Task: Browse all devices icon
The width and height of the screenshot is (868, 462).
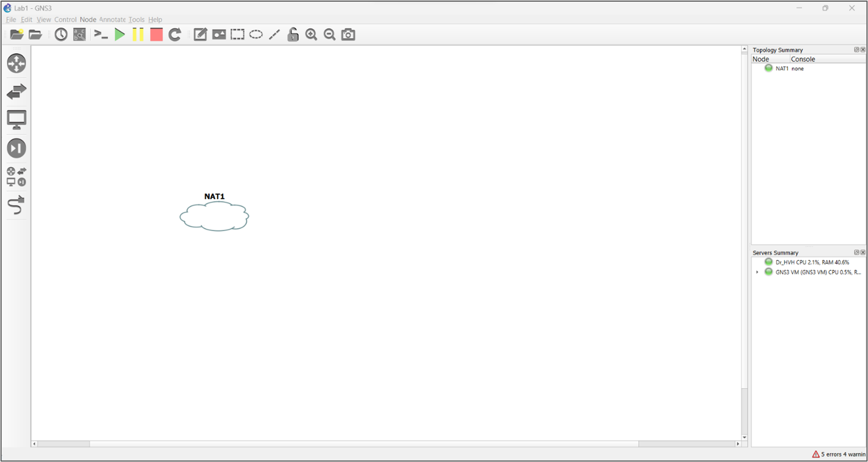Action: click(17, 176)
